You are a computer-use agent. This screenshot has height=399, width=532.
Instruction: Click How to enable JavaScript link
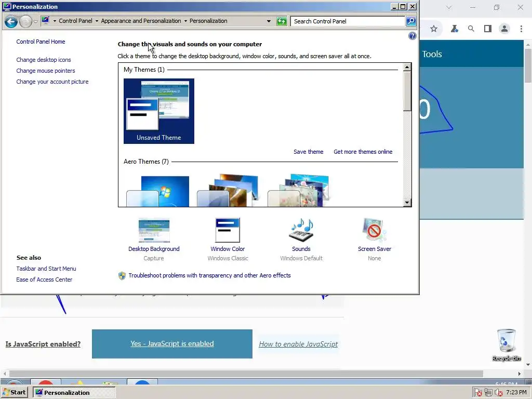[298, 344]
